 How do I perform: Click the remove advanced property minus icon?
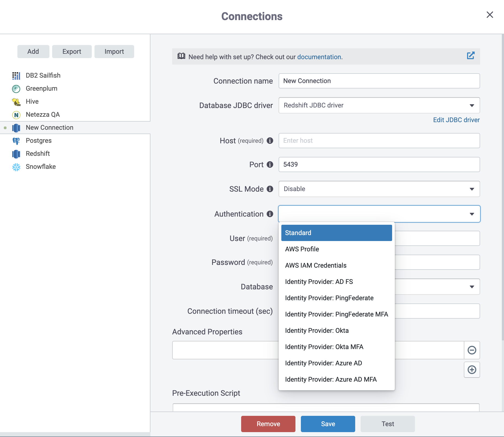(x=472, y=350)
